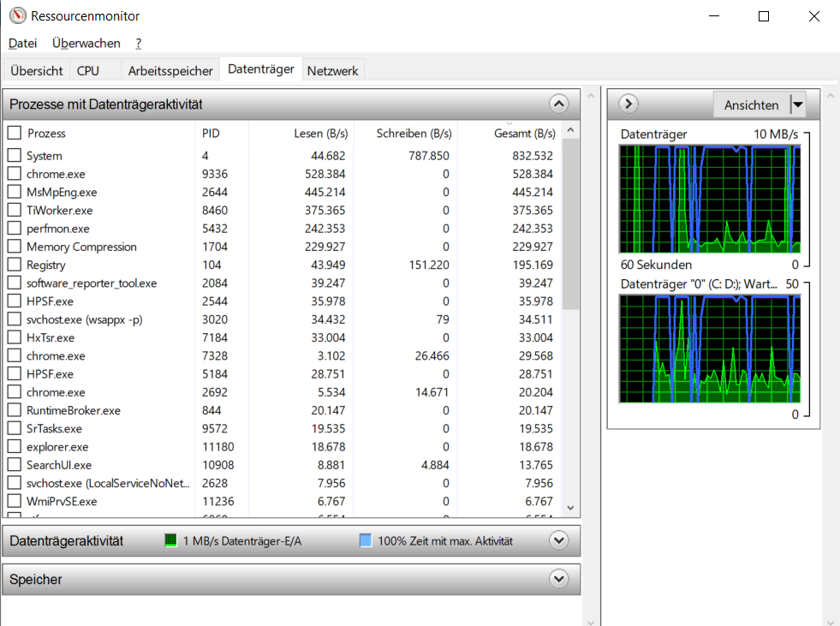Click the 60 Sekunden graph label
Screen dimensions: 840x626
coord(656,265)
